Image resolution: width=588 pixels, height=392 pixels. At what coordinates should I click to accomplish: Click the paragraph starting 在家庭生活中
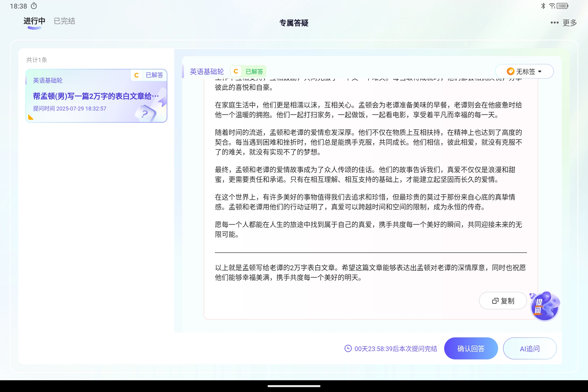coord(368,110)
